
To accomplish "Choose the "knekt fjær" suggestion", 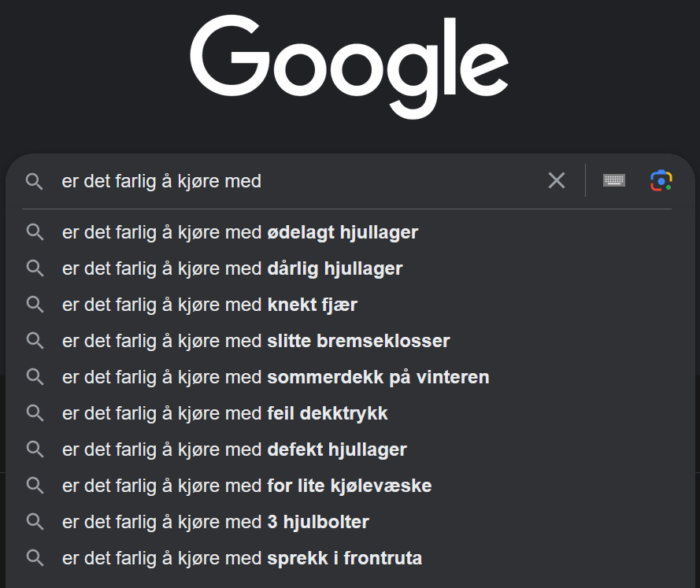I will [209, 305].
